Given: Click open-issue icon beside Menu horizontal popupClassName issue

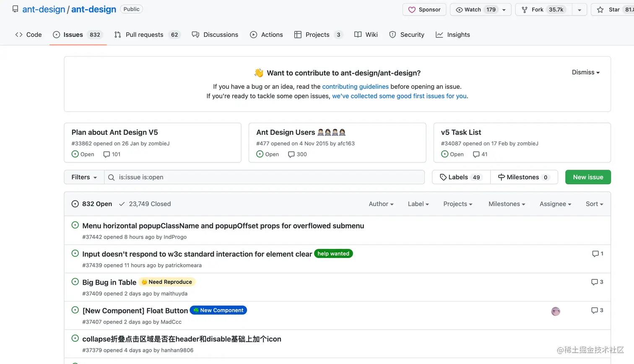Looking at the screenshot, I should pos(75,225).
